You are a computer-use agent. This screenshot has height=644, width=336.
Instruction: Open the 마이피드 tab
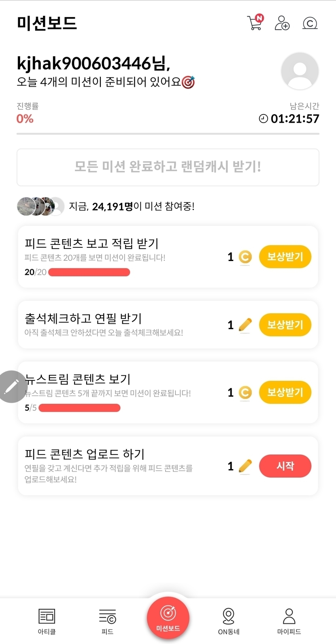(289, 621)
